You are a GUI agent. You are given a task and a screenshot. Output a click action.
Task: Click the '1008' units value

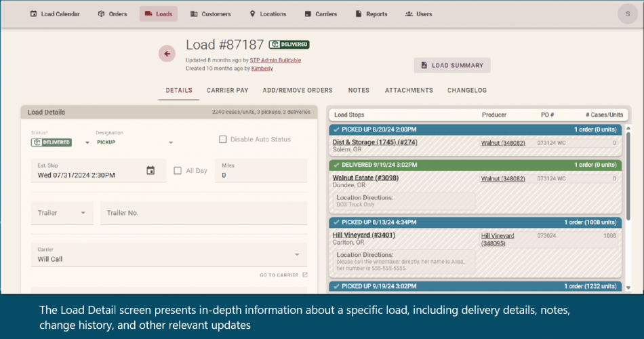point(609,236)
